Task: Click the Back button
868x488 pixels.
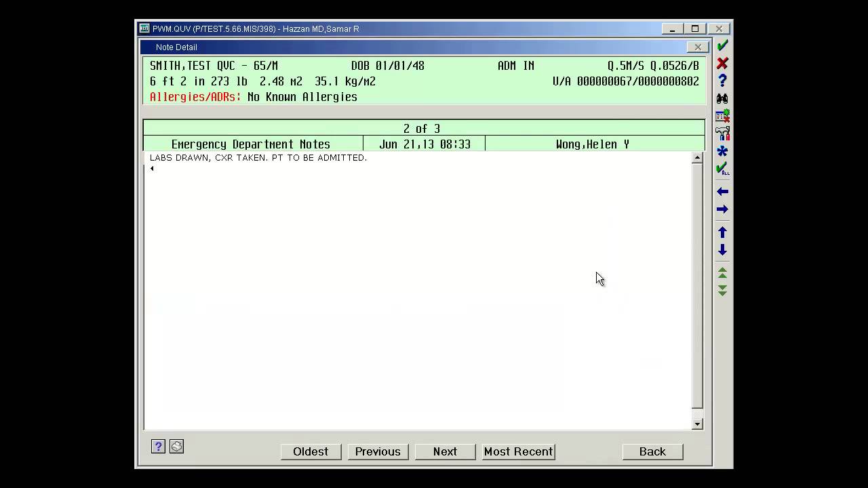Action: tap(652, 451)
